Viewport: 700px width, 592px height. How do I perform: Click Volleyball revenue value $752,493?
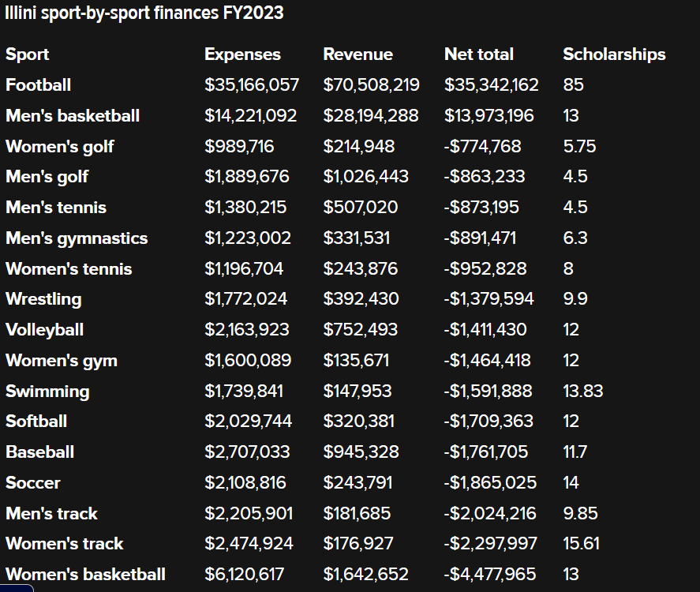pos(360,330)
